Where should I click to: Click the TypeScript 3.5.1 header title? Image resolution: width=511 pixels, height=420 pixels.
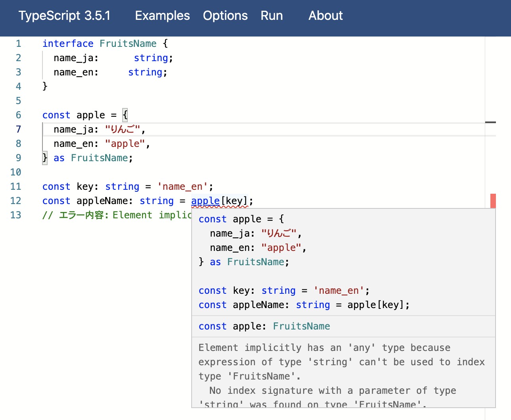pyautogui.click(x=65, y=16)
